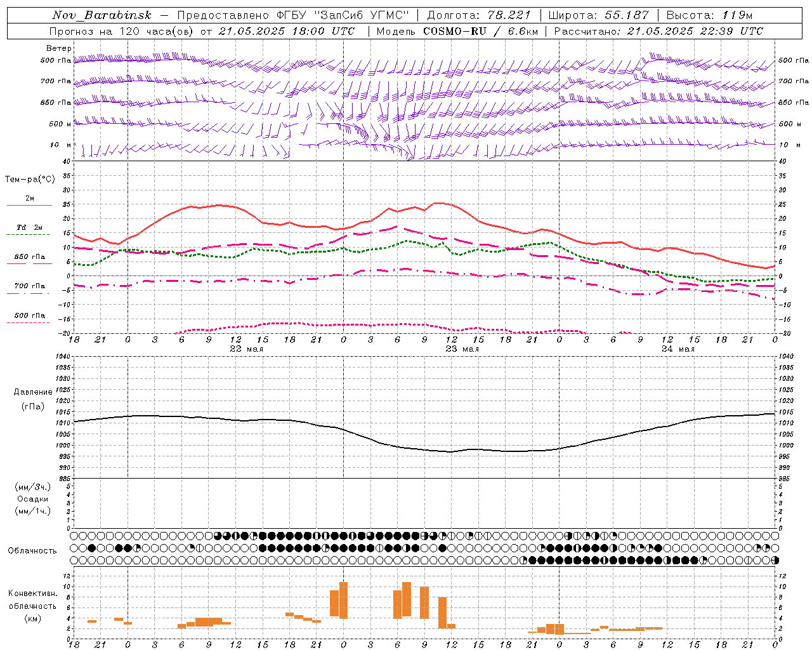Click the (мм/3ч.) precipitation unit label
The height and width of the screenshot is (650, 812).
click(x=33, y=487)
